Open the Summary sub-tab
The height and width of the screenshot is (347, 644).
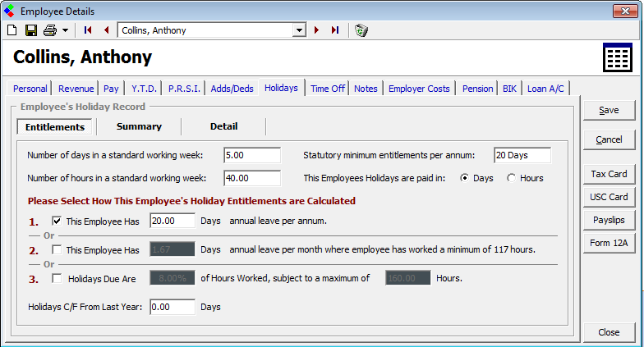[139, 126]
